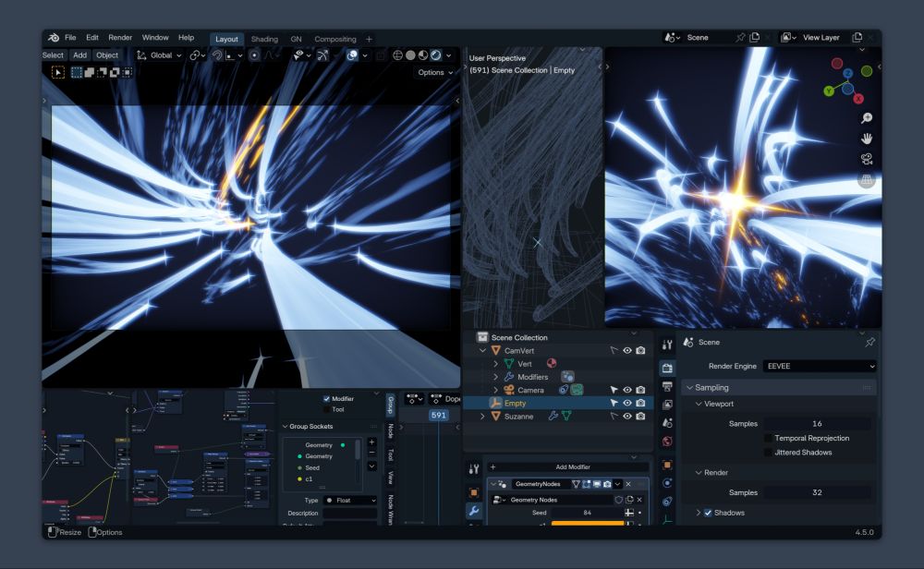The image size is (924, 569).
Task: Click the Scene pin icon in top bar
Action: tap(740, 38)
